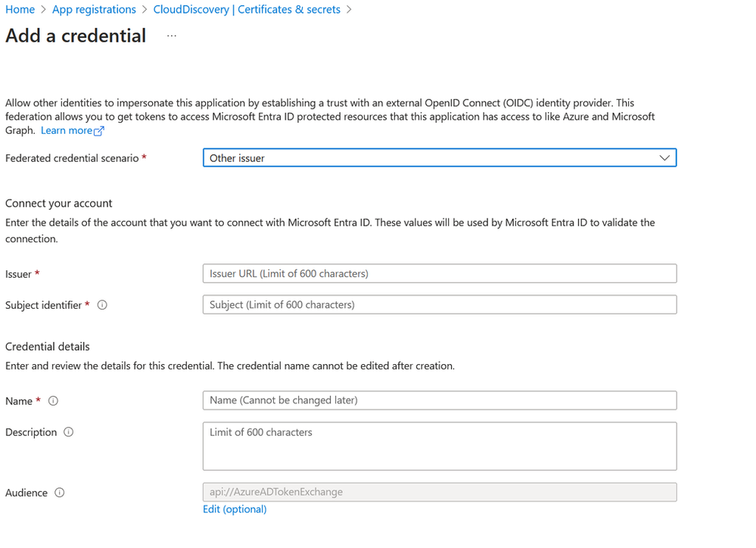Image resolution: width=756 pixels, height=548 pixels.
Task: Click the info icon next to Name
Action: pos(54,401)
